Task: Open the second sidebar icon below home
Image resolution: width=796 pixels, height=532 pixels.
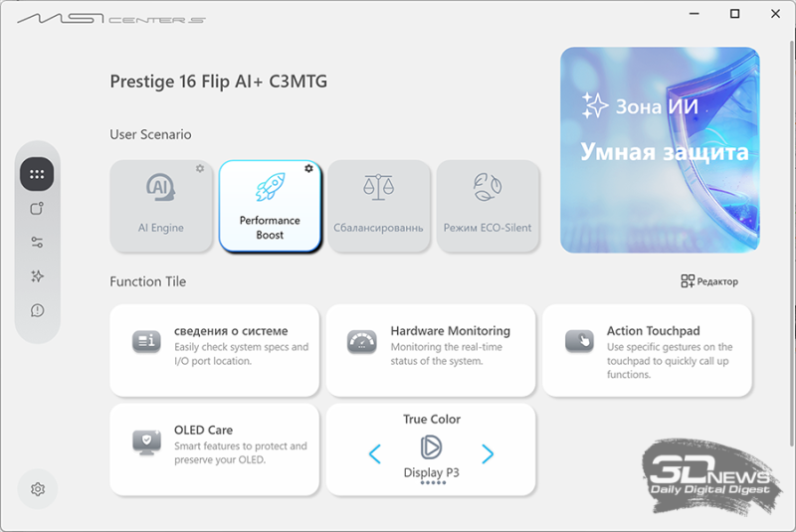Action: (x=37, y=209)
